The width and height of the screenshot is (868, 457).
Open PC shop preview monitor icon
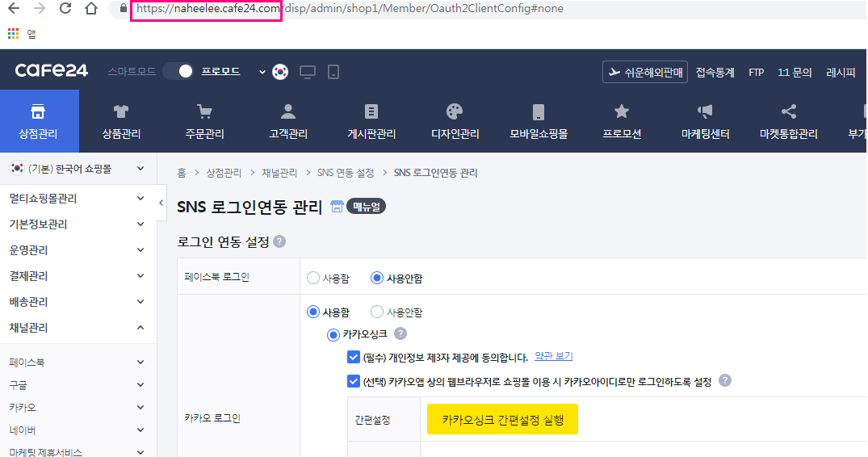click(308, 72)
